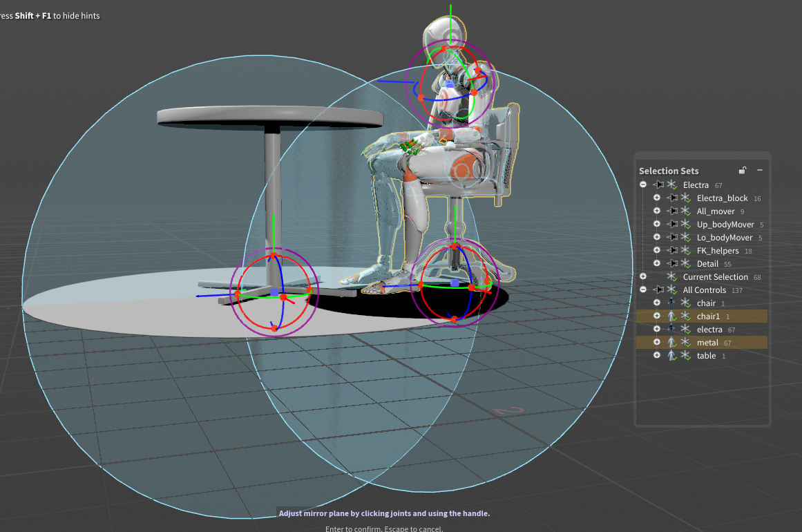
Task: Click the character figure icon beside metal
Action: click(x=671, y=342)
